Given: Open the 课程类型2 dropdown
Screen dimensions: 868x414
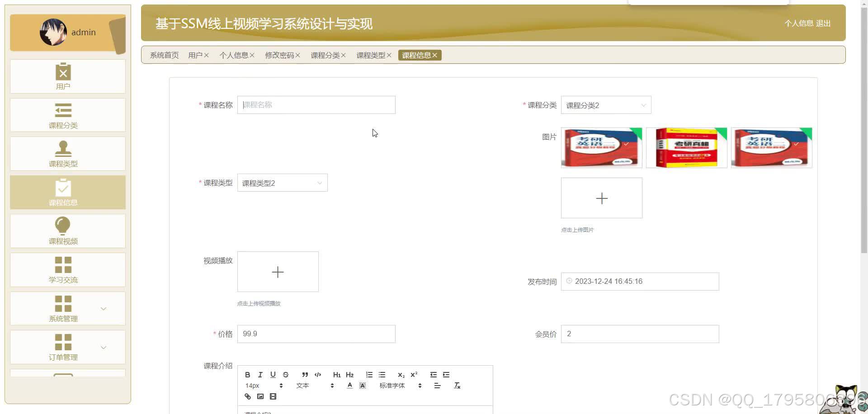Looking at the screenshot, I should tap(282, 183).
